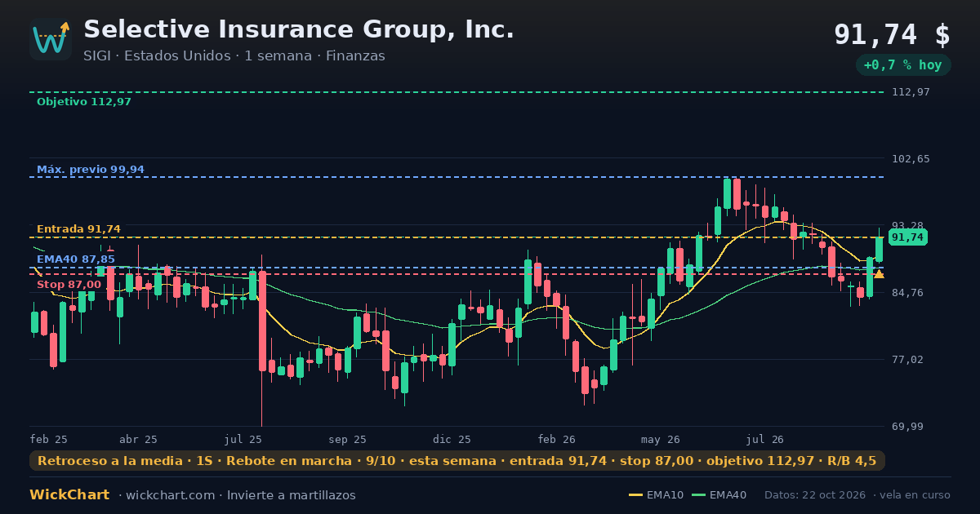This screenshot has height=514, width=980.
Task: Select the Selective Insurance Group, Inc. title
Action: [x=299, y=29]
